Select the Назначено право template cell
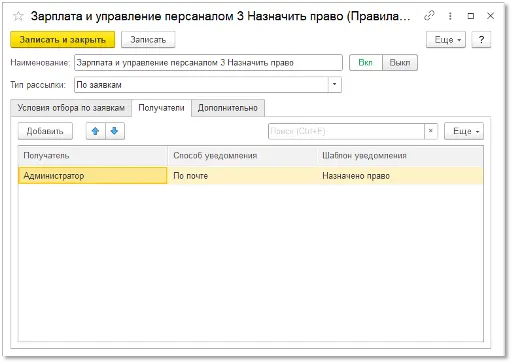This screenshot has height=364, width=513. 400,176
